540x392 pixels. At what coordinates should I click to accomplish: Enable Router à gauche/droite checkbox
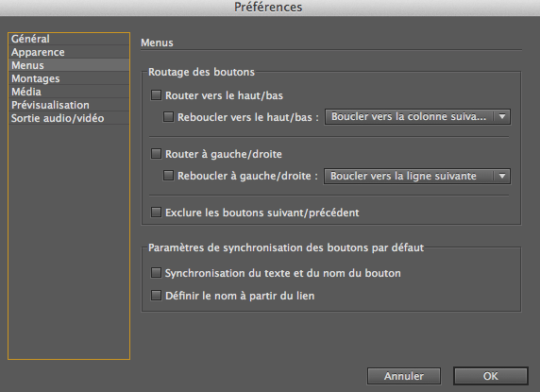156,154
